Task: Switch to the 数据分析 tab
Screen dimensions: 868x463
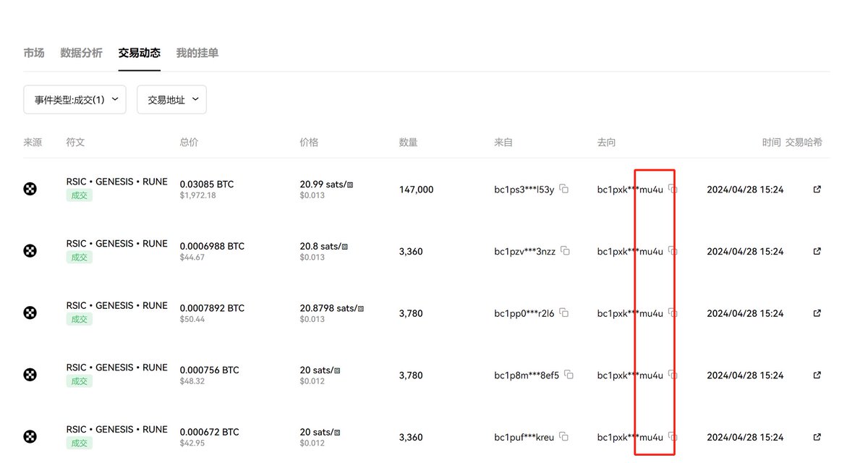Action: coord(82,53)
